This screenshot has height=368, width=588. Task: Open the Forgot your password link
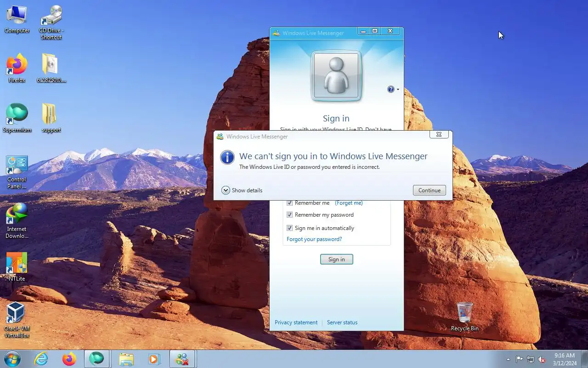(314, 239)
